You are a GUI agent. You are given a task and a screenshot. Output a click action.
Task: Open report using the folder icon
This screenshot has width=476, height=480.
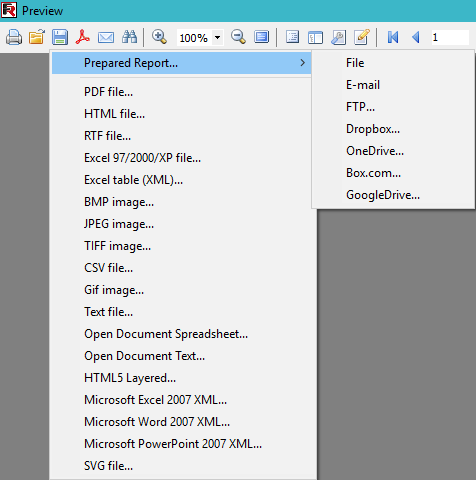[37, 37]
